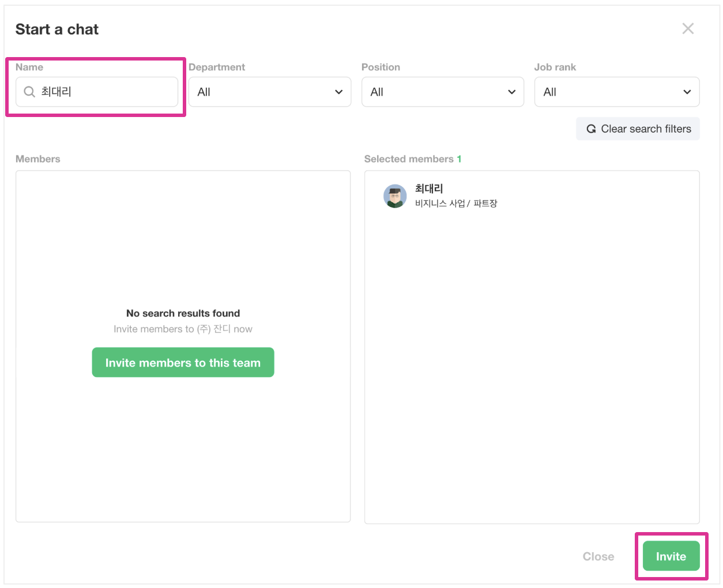This screenshot has height=588, width=723.
Task: Click the Close text button
Action: (598, 556)
